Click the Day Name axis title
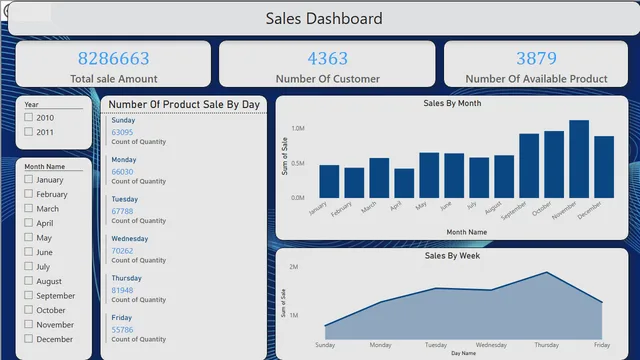 click(x=463, y=353)
